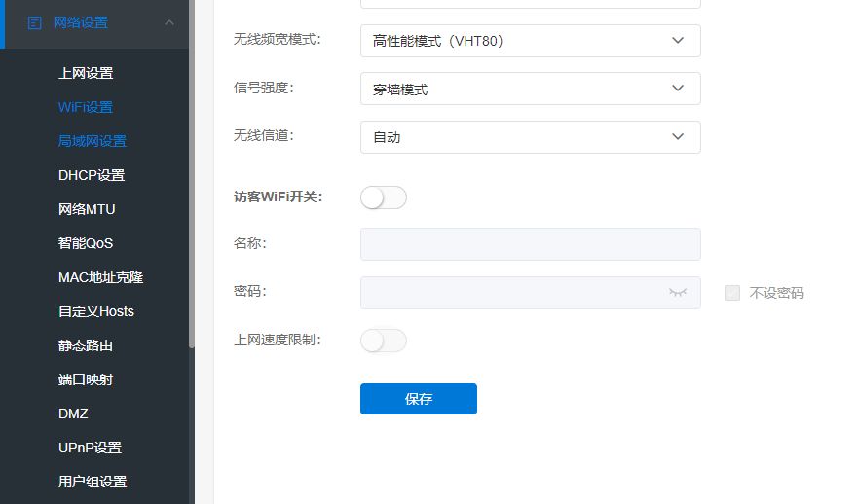
Task: Go to 端口映射 page
Action: [x=86, y=379]
